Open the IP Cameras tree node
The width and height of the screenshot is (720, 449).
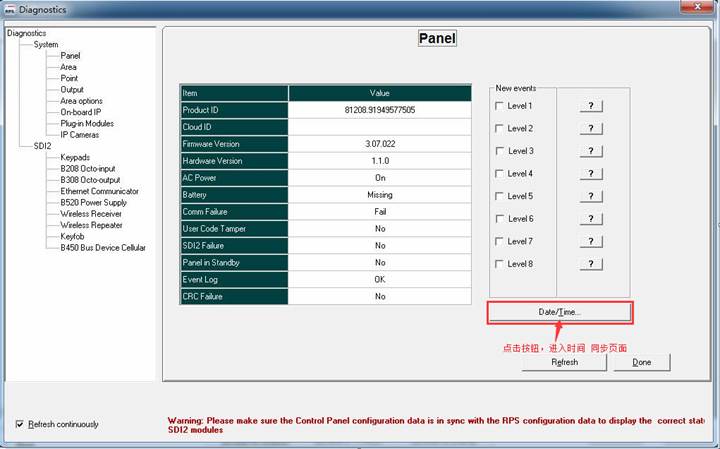tap(79, 134)
